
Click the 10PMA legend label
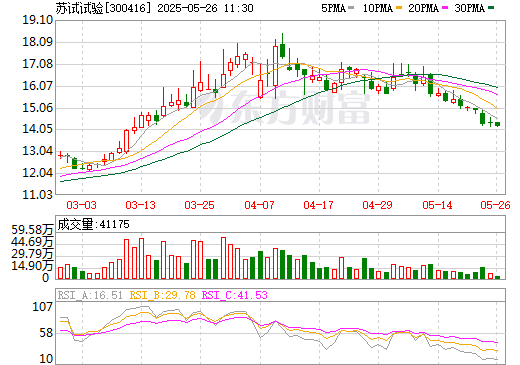pos(378,8)
